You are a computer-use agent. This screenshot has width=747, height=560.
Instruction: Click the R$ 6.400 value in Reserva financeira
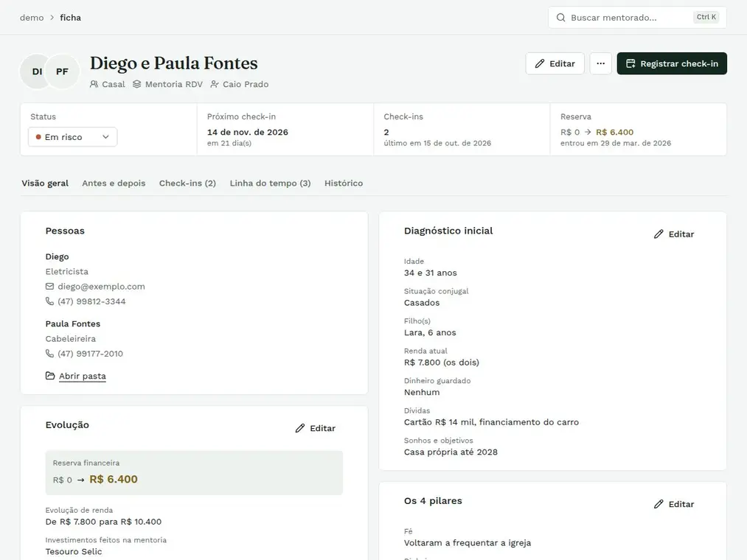click(114, 480)
